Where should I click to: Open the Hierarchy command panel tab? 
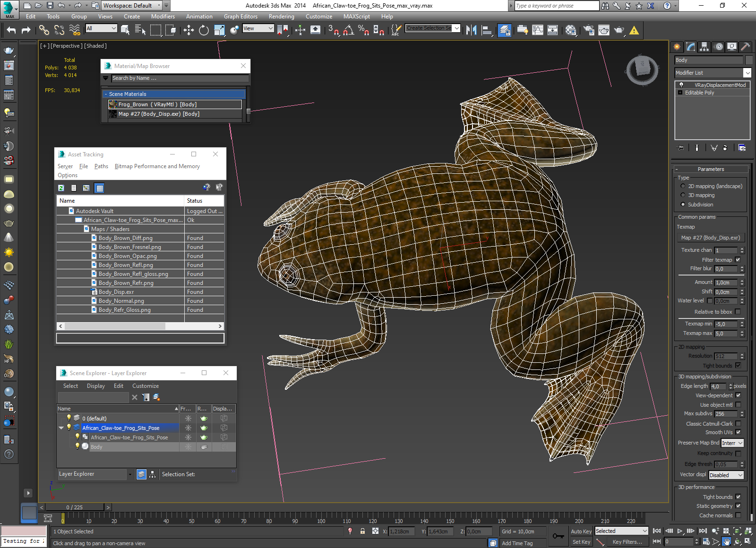click(704, 47)
